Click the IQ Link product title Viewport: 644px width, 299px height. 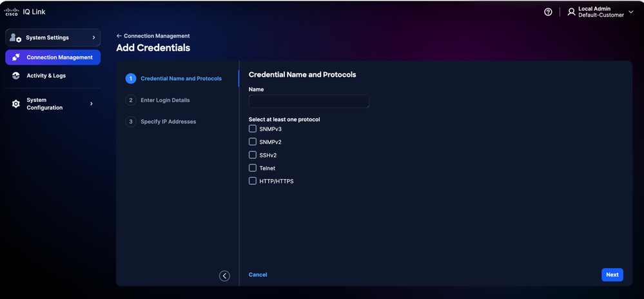(34, 12)
